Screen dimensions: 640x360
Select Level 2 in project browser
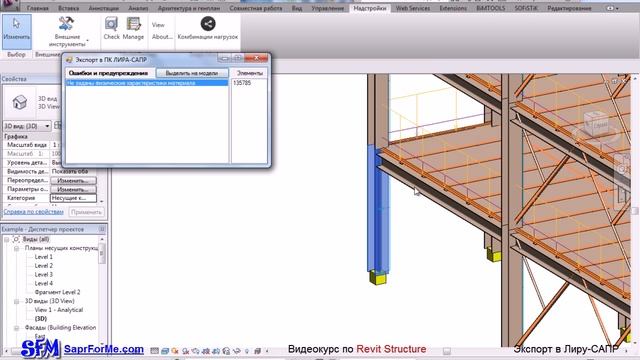44,266
